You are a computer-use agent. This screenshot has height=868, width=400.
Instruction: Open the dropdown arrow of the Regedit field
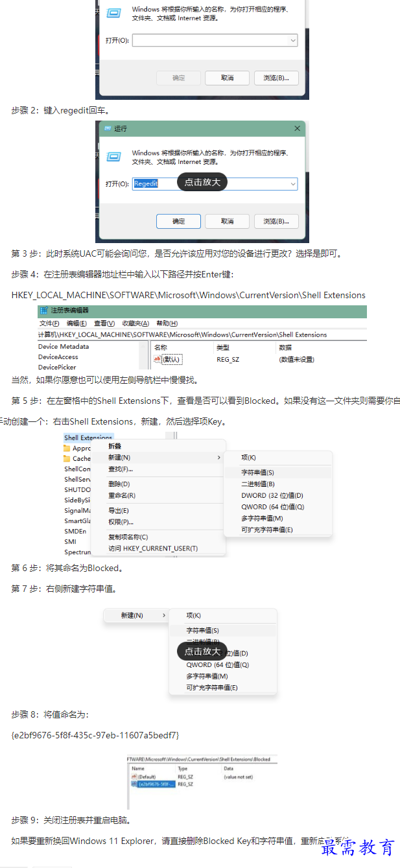pyautogui.click(x=292, y=184)
